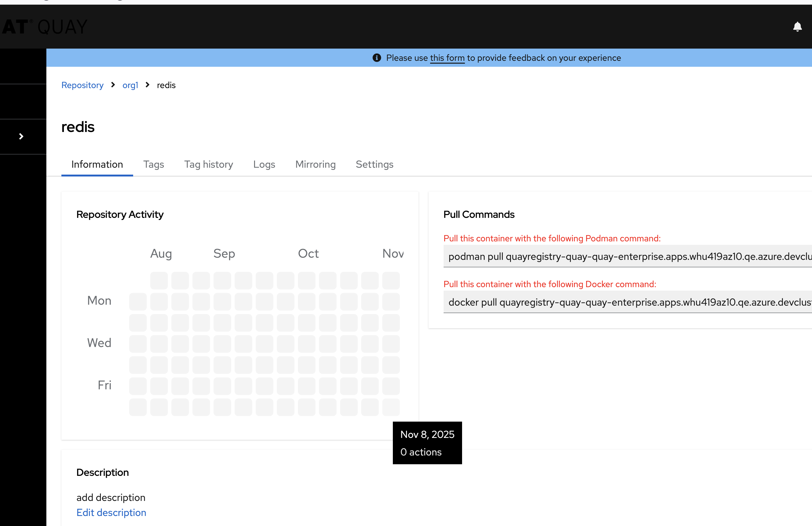Viewport: 812px width, 526px height.
Task: Switch to the Tag history tab
Action: coord(208,165)
